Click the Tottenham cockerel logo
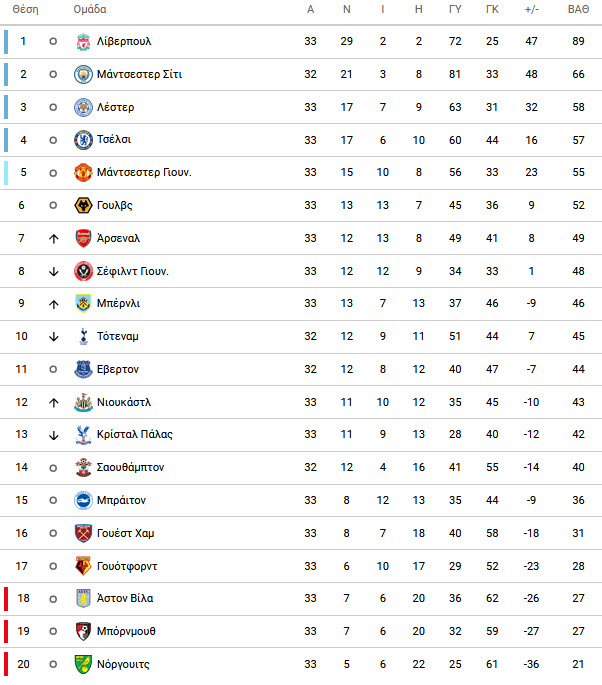The height and width of the screenshot is (685, 602). click(83, 336)
